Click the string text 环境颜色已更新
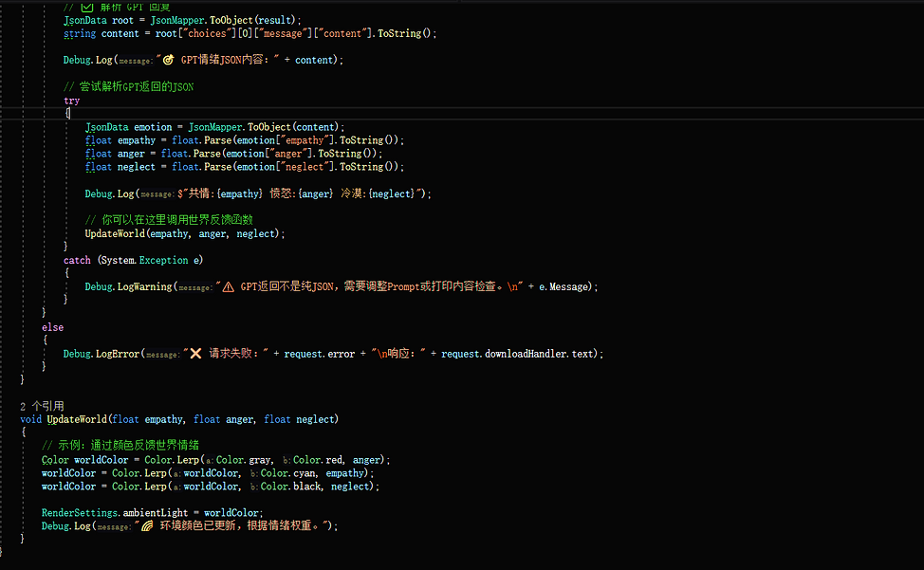Viewport: 924px width, 570px height. [x=197, y=525]
